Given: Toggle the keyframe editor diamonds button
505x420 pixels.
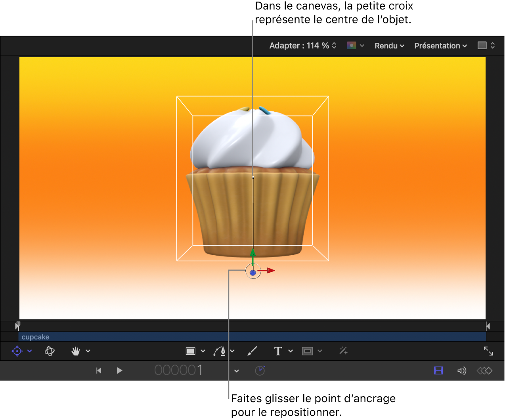Looking at the screenshot, I should [x=484, y=371].
